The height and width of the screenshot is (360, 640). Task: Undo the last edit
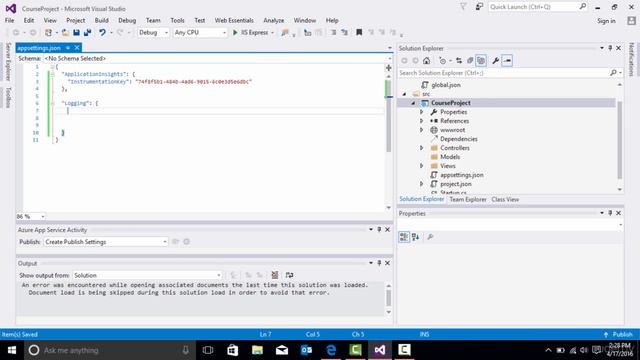tap(102, 33)
